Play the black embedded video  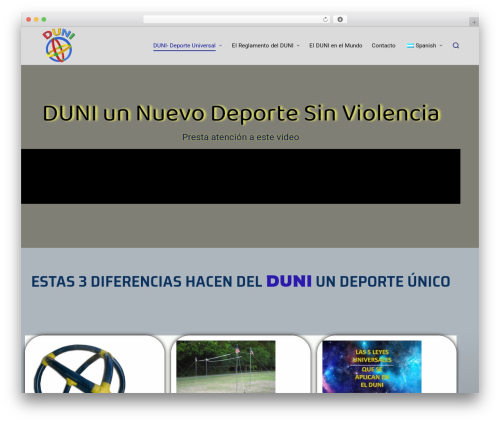tap(241, 176)
